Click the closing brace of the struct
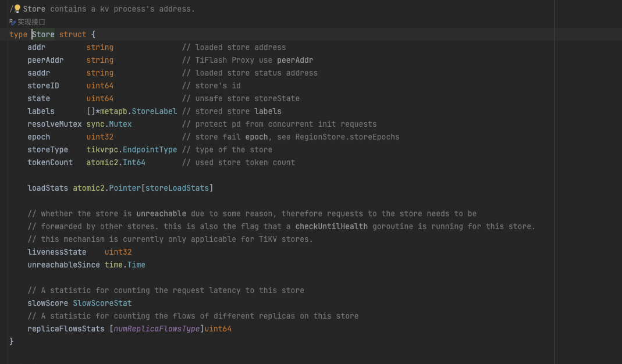Viewport: 622px width, 364px height. click(12, 341)
